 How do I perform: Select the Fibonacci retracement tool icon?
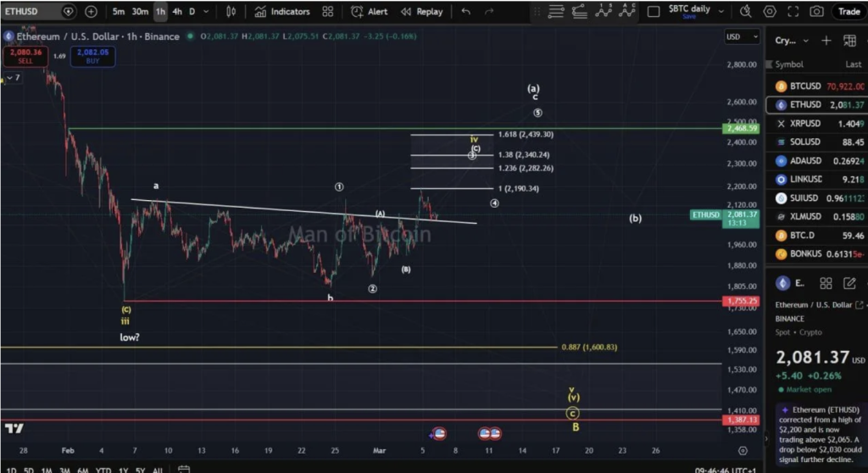pyautogui.click(x=580, y=11)
